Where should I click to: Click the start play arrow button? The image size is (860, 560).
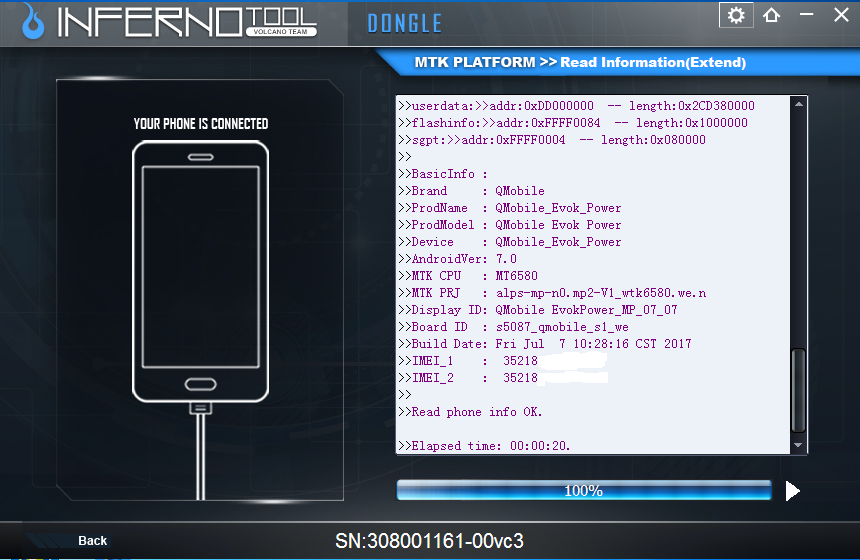point(793,491)
